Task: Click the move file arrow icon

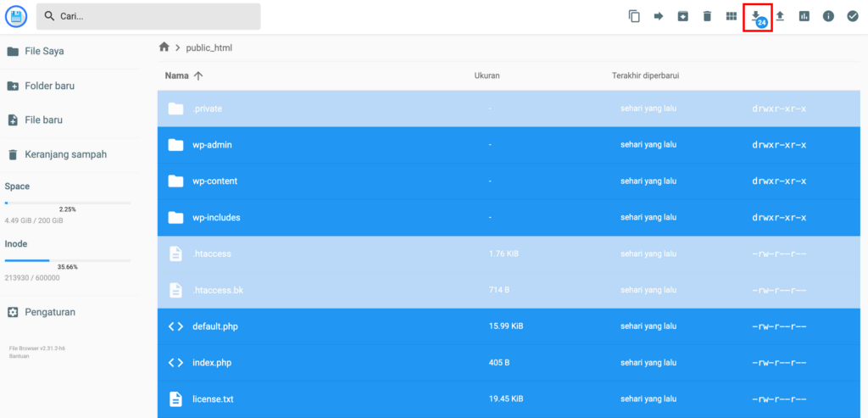Action: point(659,16)
